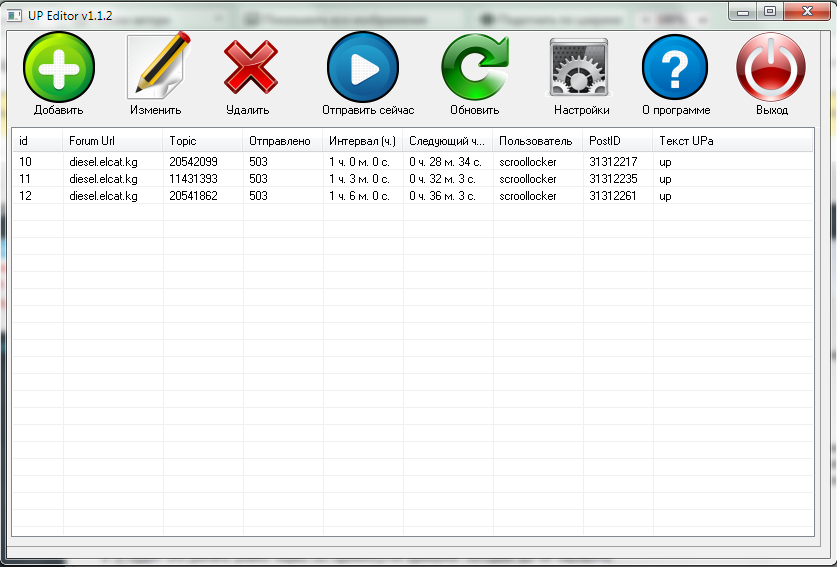Click the UP Editor title bar app icon

click(x=14, y=15)
